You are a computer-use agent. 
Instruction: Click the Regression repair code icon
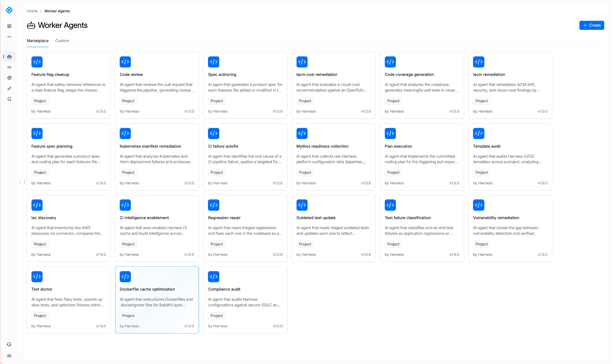[x=214, y=205]
